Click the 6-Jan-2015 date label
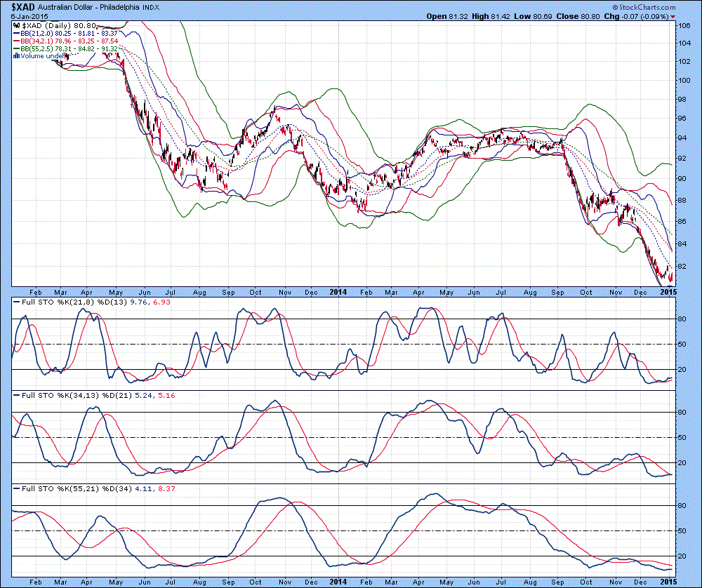Viewport: 702px width, 588px height. [19, 16]
